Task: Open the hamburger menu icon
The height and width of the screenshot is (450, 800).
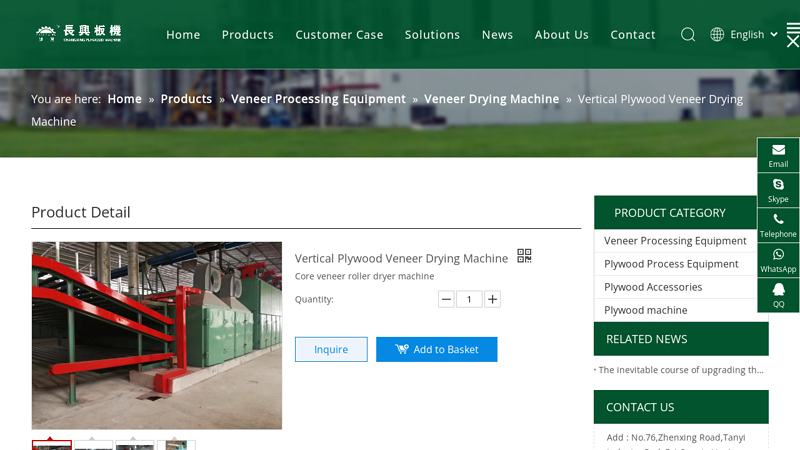Action: [x=793, y=28]
